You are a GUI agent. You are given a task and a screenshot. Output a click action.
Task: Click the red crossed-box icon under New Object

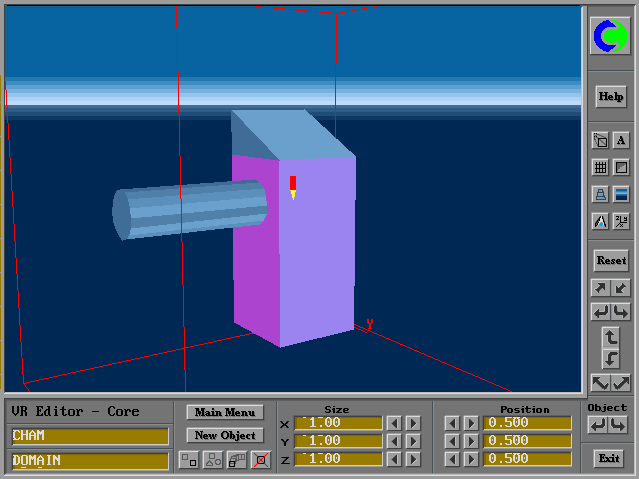coord(260,460)
